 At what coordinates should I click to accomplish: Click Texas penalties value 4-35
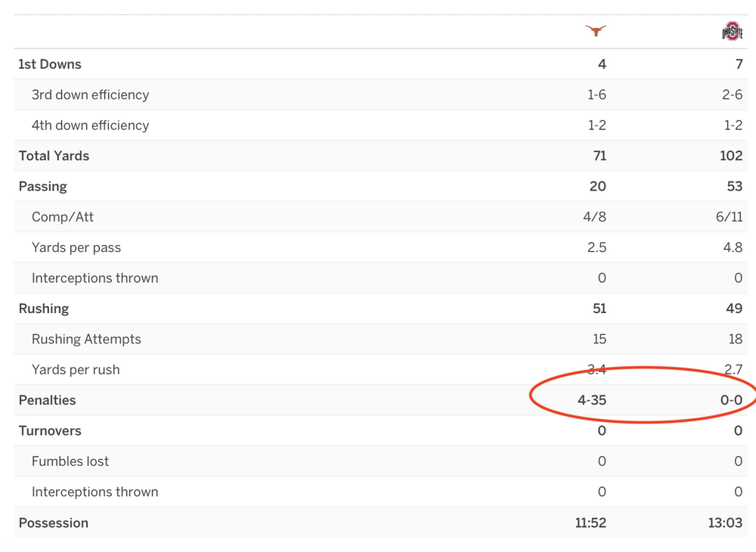tap(592, 400)
